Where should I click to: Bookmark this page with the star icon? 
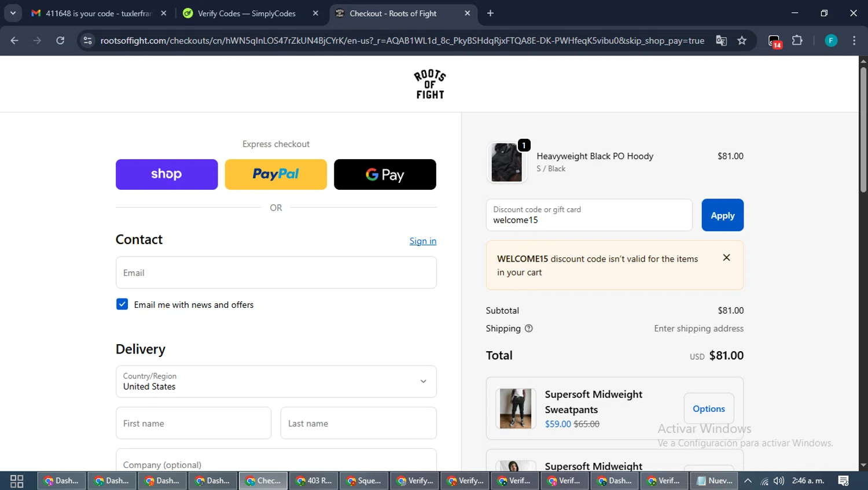[x=742, y=40]
